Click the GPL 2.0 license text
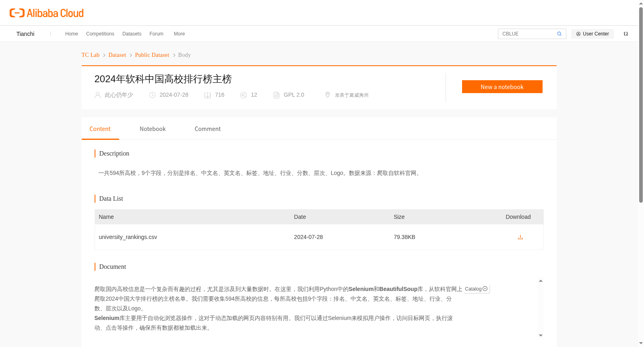 294,95
